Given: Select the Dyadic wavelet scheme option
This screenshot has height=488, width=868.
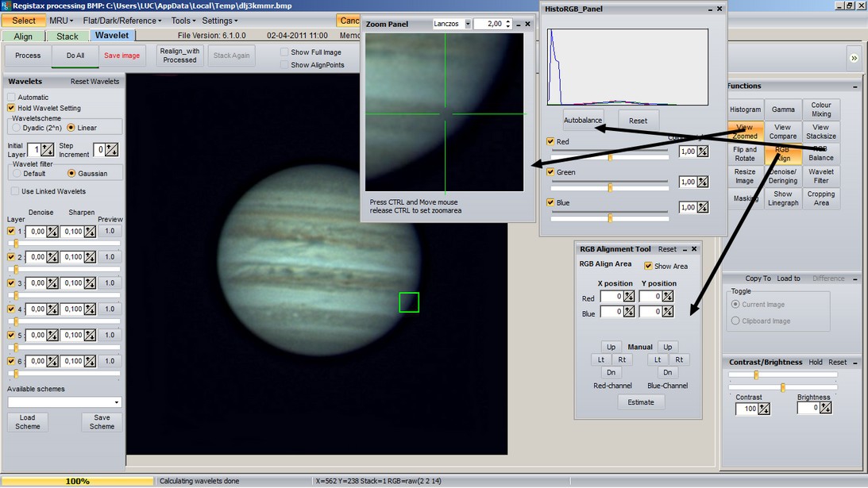Looking at the screenshot, I should (16, 128).
